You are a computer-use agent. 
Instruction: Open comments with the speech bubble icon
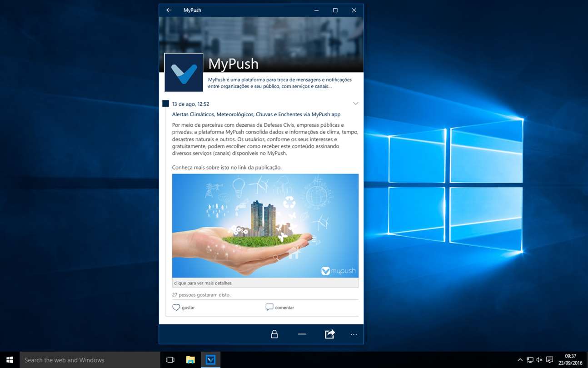point(269,307)
